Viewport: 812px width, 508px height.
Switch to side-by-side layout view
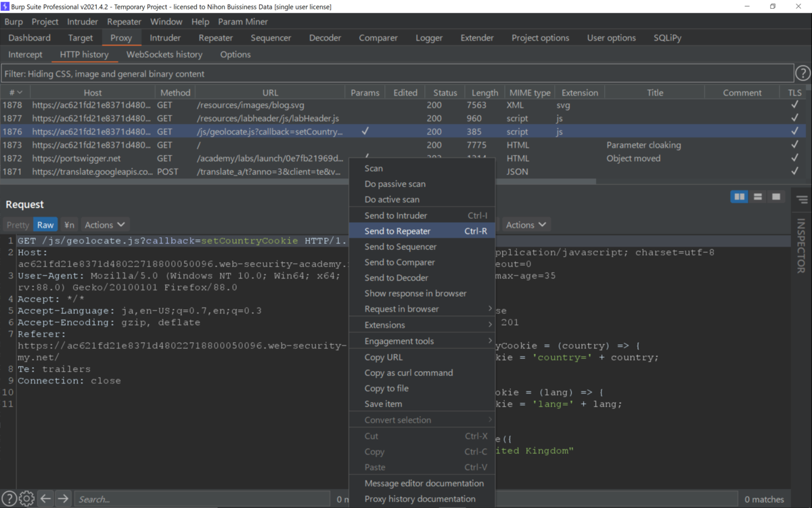tap(740, 196)
